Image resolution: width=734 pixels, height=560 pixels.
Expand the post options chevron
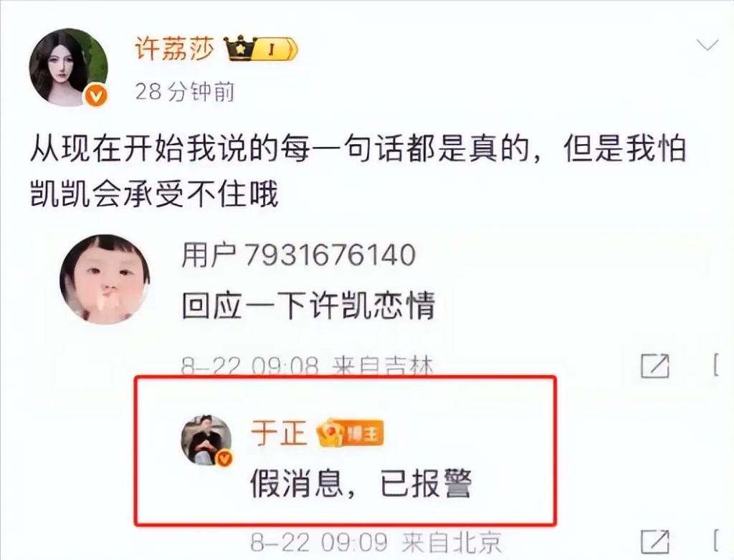[x=707, y=45]
